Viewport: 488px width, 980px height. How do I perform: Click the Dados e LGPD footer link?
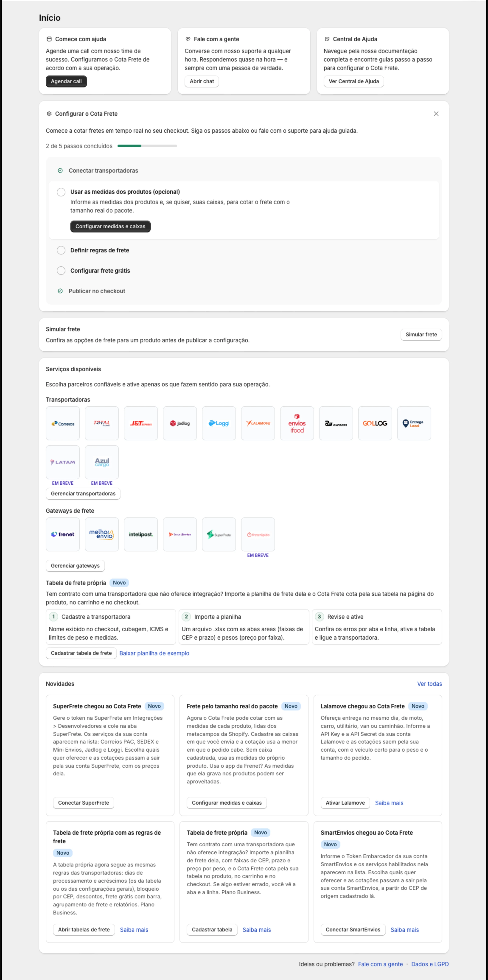[x=430, y=964]
